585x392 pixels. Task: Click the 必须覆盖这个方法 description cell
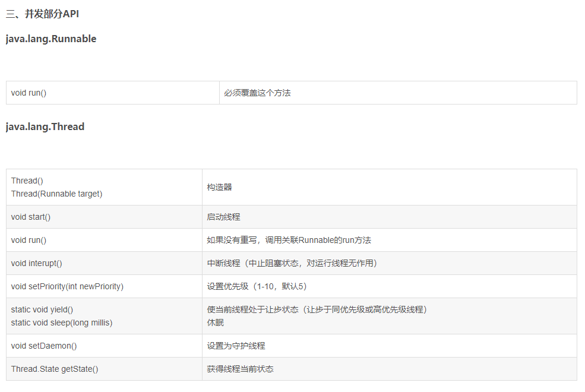pos(257,93)
